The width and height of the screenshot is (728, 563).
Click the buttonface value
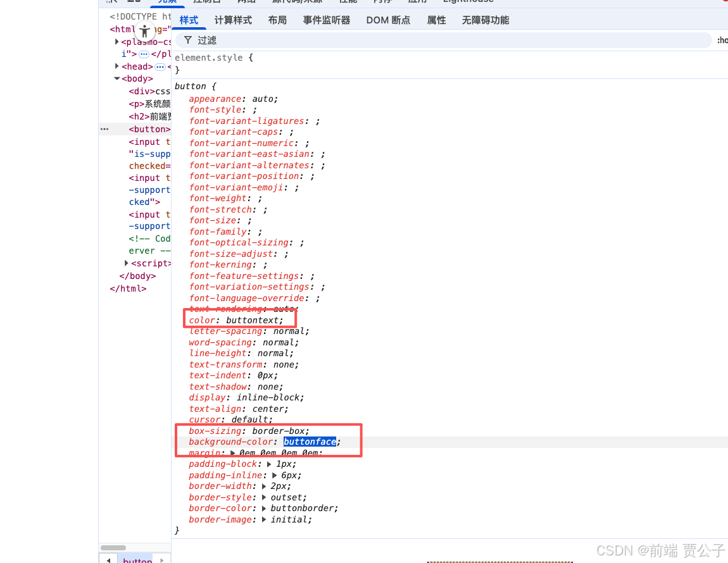(310, 442)
